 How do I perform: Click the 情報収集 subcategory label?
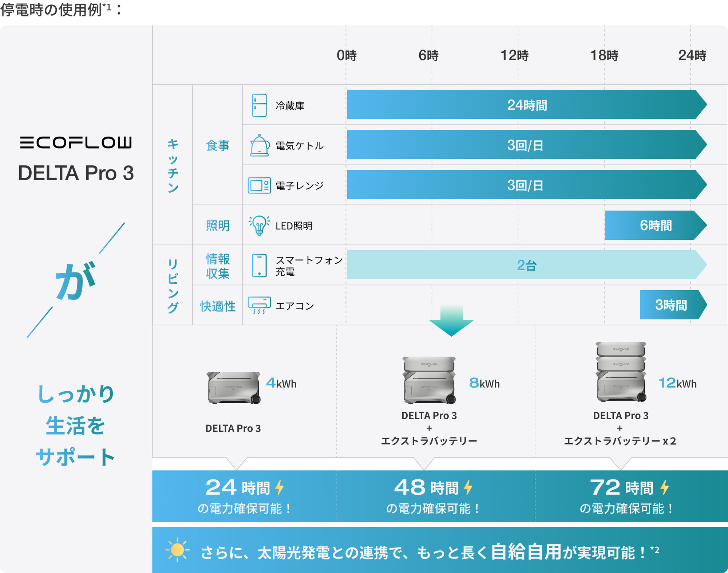[218, 266]
